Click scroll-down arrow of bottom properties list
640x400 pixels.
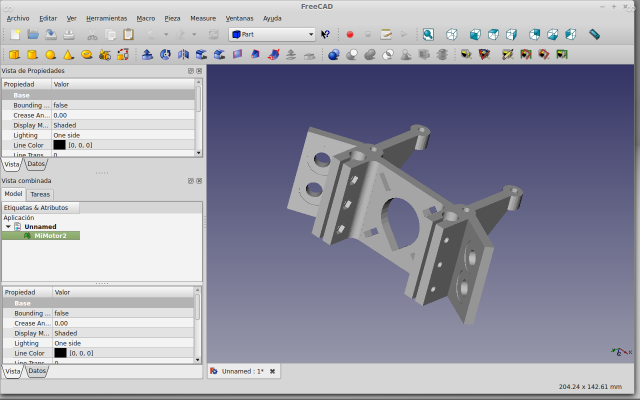[x=198, y=360]
